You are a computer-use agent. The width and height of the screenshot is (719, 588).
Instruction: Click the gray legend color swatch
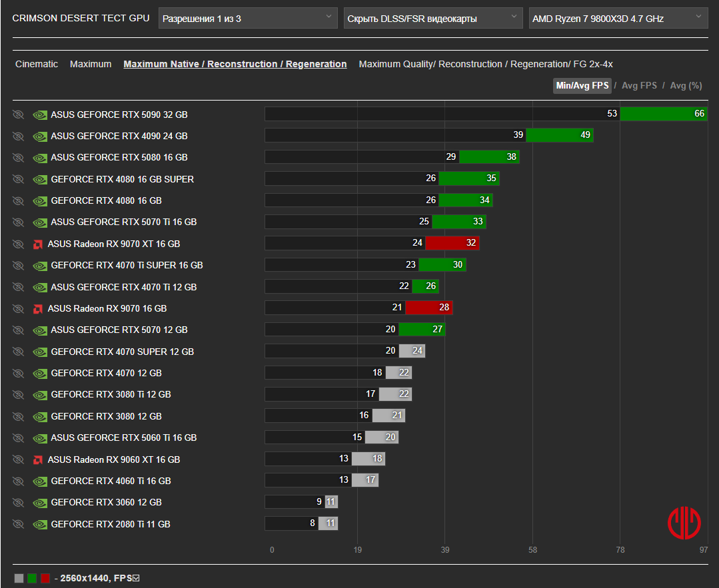pos(19,579)
